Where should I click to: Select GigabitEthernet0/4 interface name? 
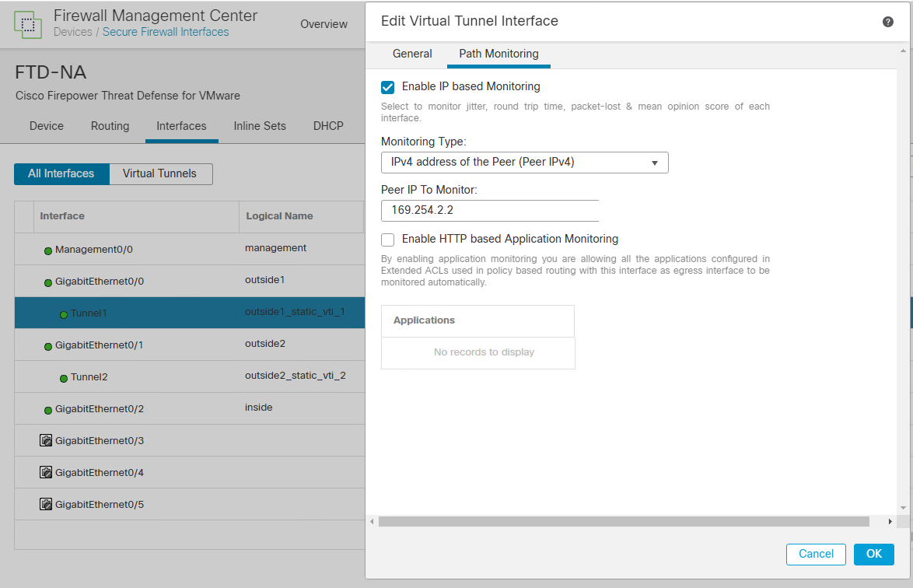100,473
